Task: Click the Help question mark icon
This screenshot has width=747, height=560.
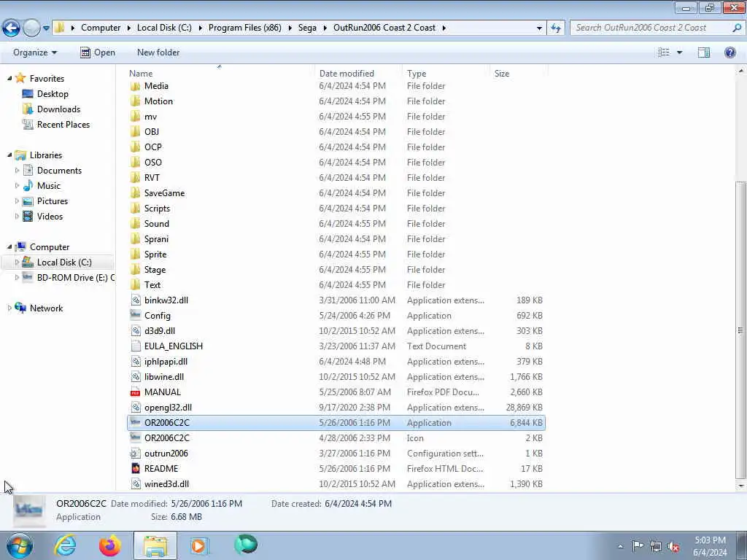Action: [x=729, y=52]
